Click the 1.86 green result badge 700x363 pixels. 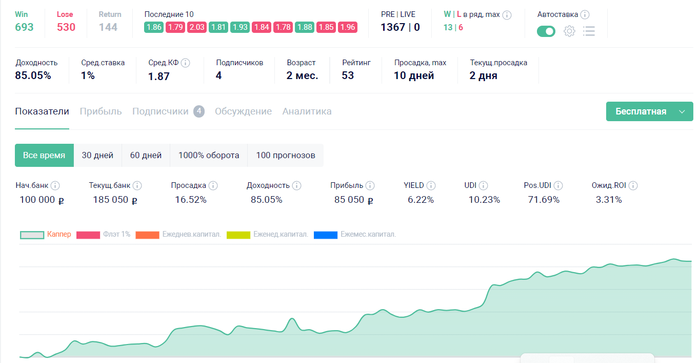(154, 27)
